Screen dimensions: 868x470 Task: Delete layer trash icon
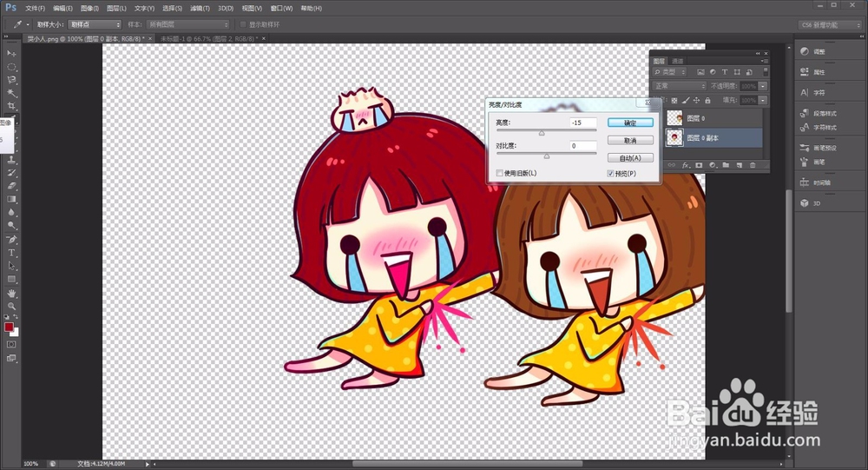(753, 165)
